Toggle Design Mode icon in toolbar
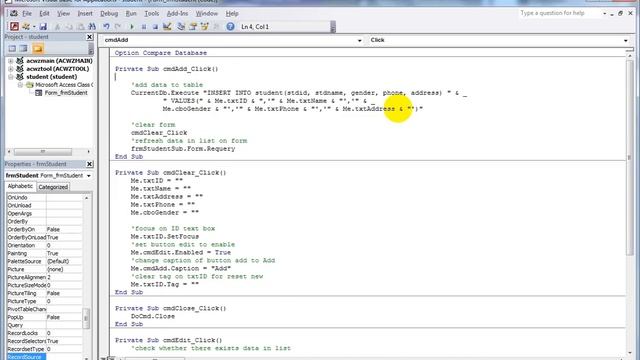 point(167,27)
